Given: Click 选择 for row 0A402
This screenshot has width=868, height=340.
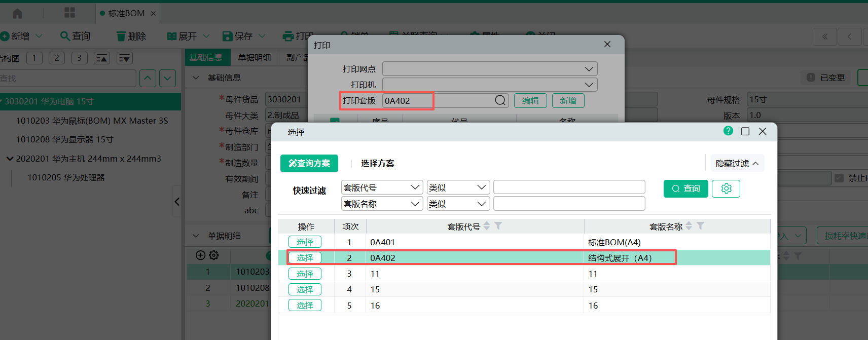Looking at the screenshot, I should click(x=305, y=258).
